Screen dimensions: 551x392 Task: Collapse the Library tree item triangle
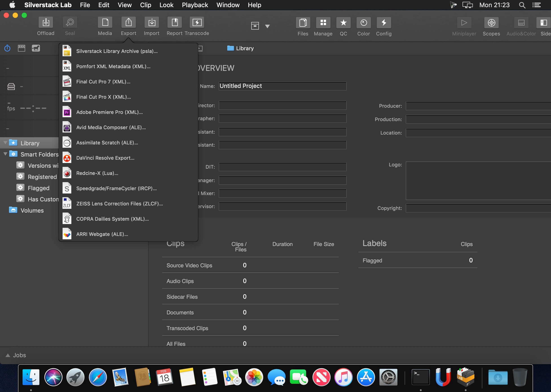tap(5, 143)
